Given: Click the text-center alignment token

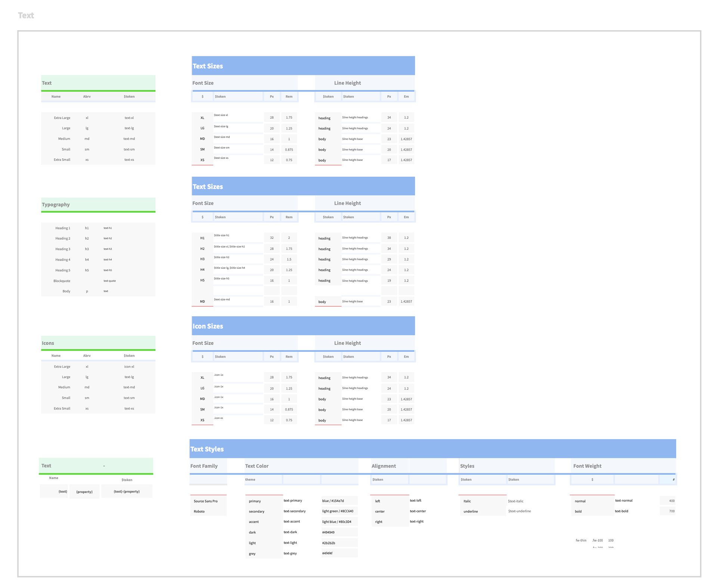Looking at the screenshot, I should [418, 511].
